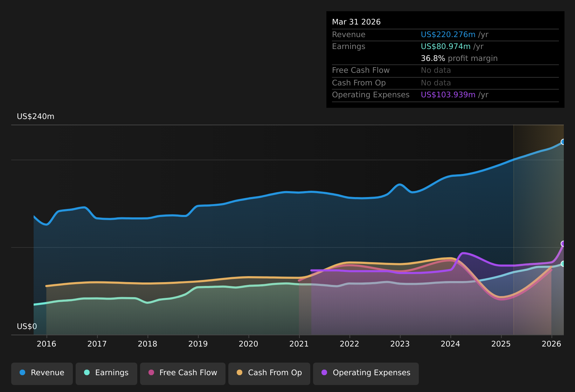The image size is (575, 392).
Task: Click the 2025 x-axis label
Action: (x=501, y=344)
